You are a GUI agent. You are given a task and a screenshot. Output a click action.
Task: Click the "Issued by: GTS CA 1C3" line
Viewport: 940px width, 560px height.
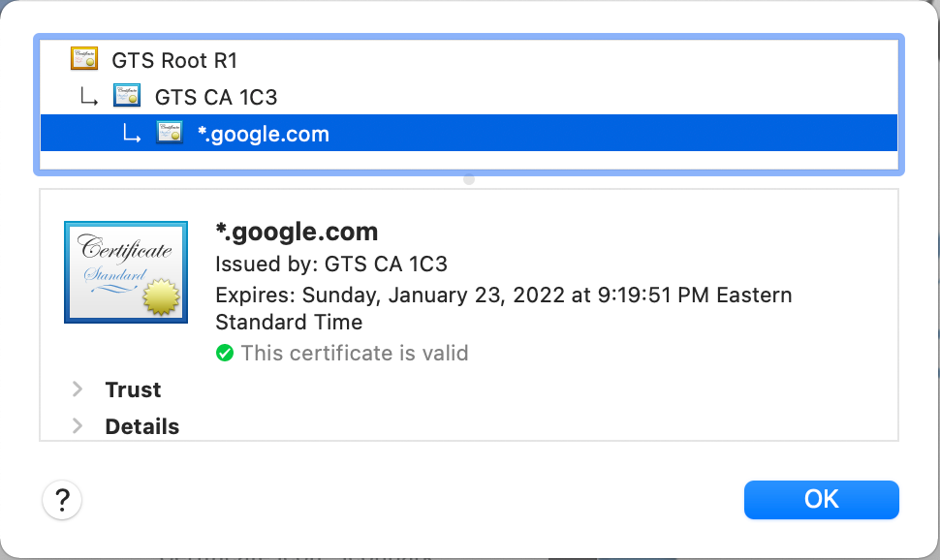pos(331,264)
